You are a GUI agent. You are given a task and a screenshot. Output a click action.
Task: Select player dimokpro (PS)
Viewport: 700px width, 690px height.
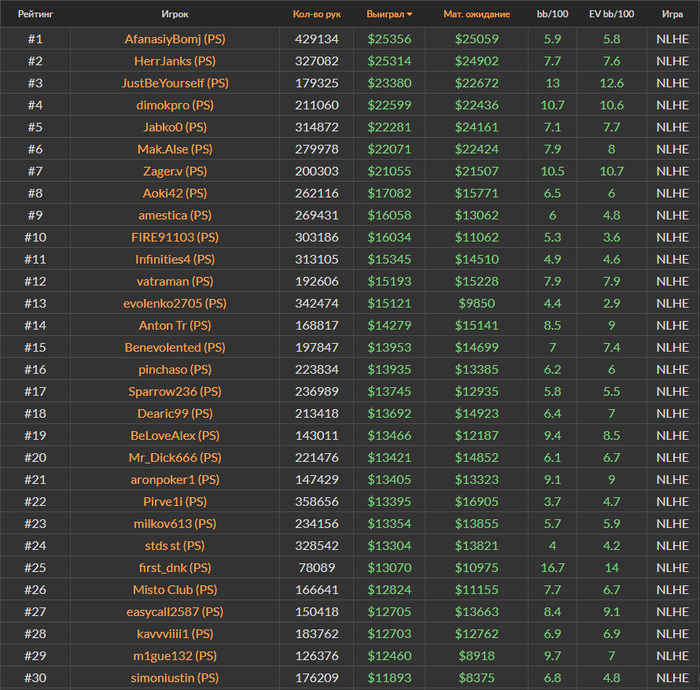175,105
